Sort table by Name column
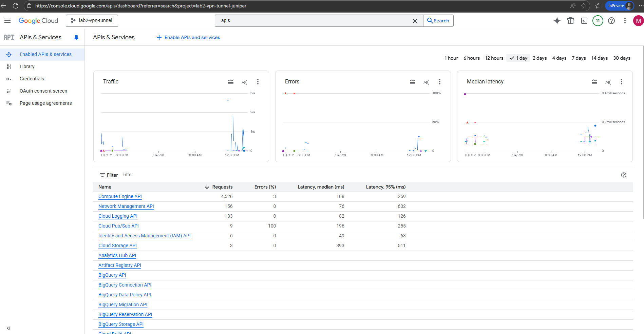Image resolution: width=644 pixels, height=334 pixels. coord(105,187)
